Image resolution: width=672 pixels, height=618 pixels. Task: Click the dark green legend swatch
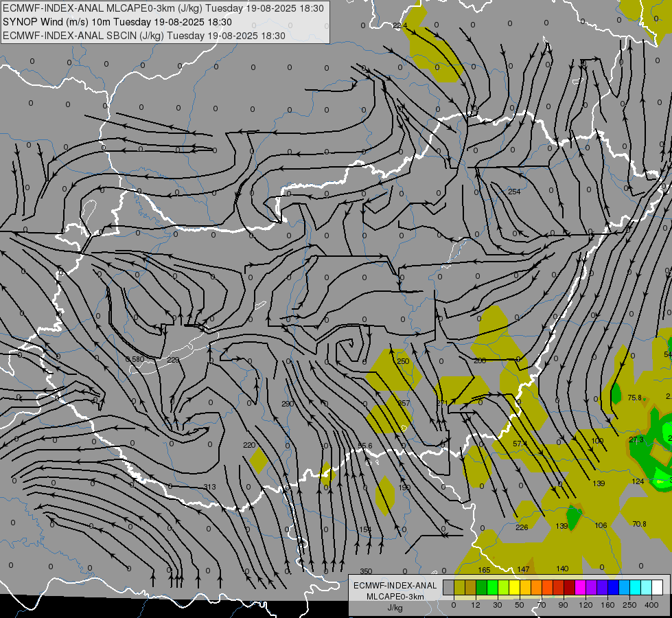click(x=482, y=587)
